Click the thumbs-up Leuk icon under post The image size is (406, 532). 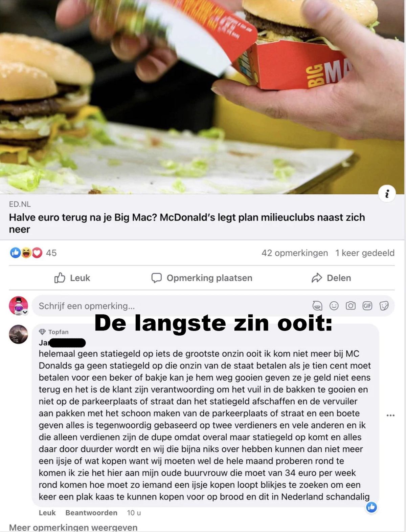60,278
